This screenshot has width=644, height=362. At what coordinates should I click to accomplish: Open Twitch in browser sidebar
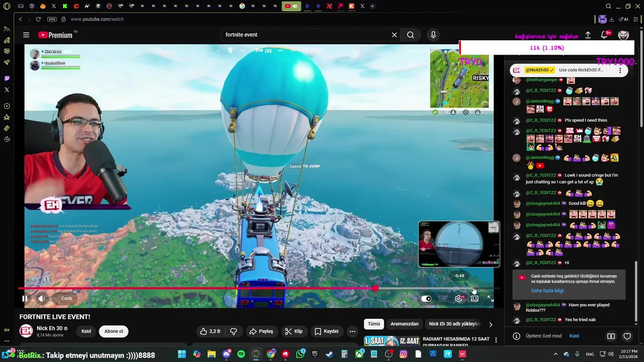tap(7, 78)
